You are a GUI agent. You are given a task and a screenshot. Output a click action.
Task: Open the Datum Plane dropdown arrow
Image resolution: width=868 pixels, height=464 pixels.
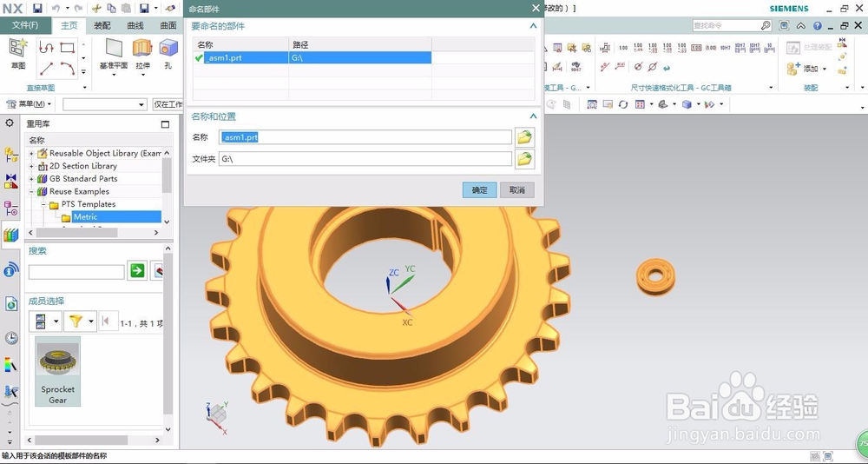click(114, 74)
